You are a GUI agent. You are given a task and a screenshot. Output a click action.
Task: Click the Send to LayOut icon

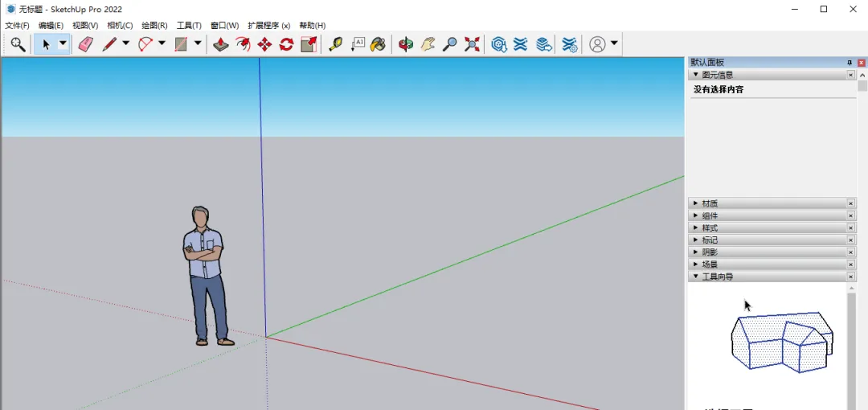pos(544,44)
